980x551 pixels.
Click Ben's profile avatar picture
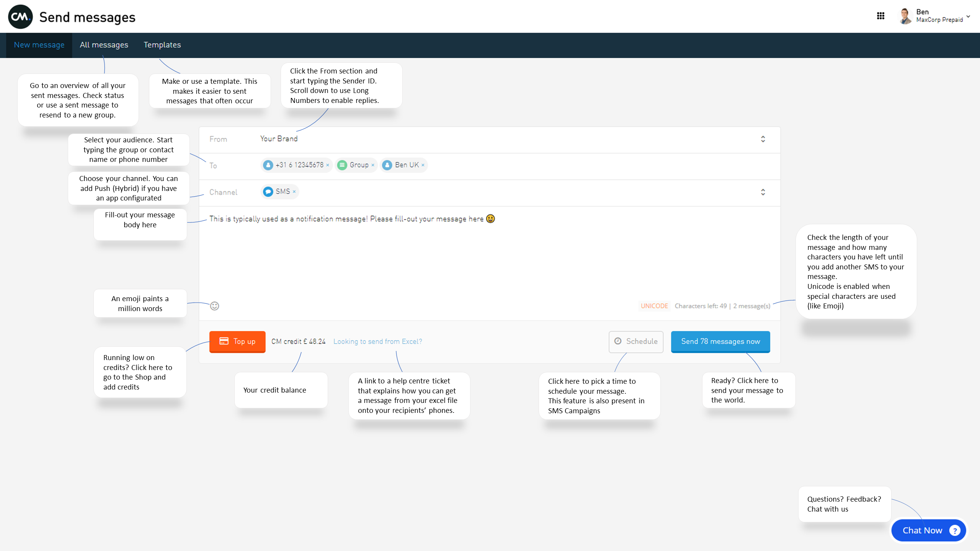tap(905, 16)
